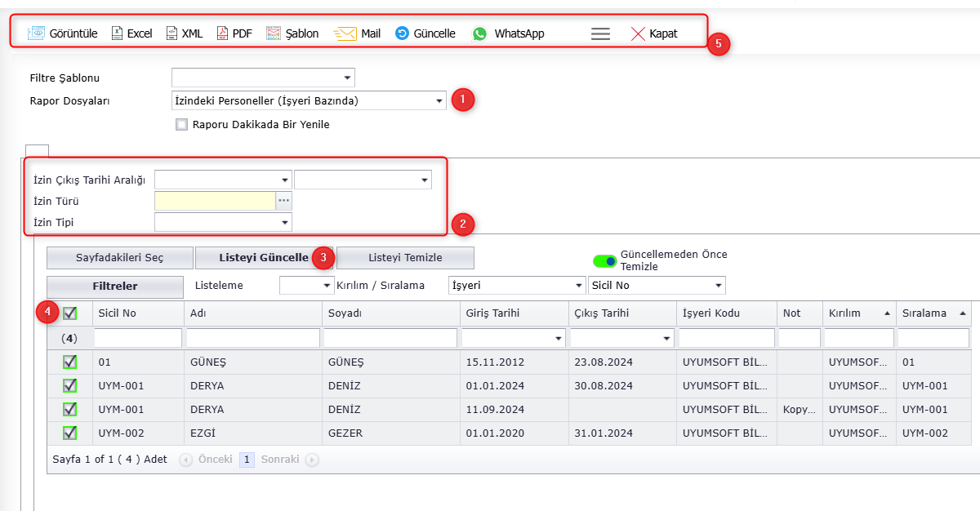Sort by Kırılım column arrow

(x=887, y=313)
